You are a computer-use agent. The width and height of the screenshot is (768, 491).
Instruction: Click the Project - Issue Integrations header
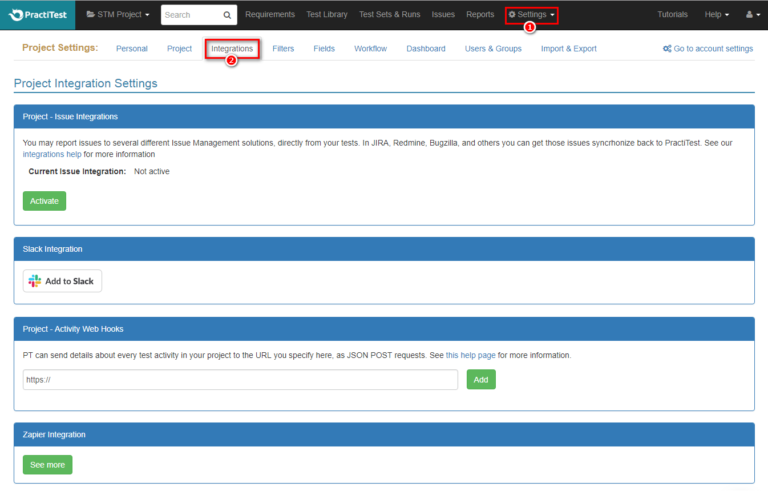(x=384, y=117)
